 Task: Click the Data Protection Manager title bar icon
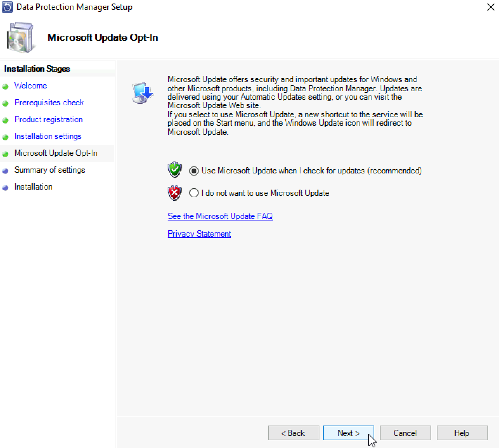point(7,7)
